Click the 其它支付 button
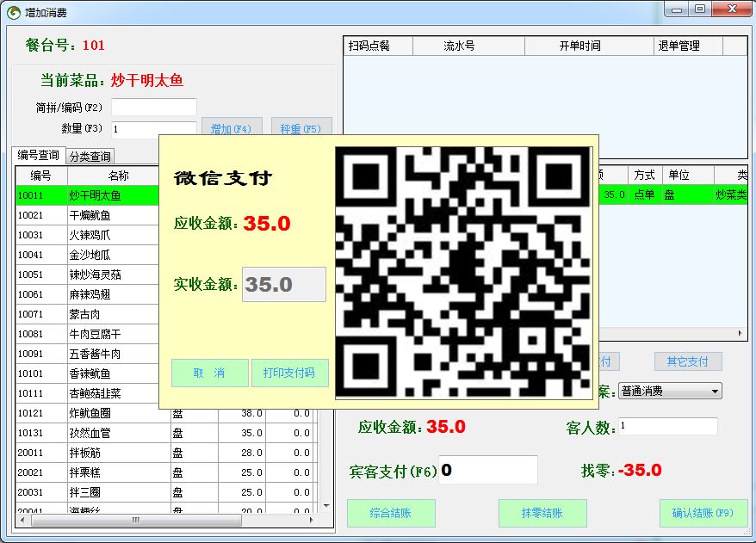Image resolution: width=756 pixels, height=543 pixels. tap(688, 361)
